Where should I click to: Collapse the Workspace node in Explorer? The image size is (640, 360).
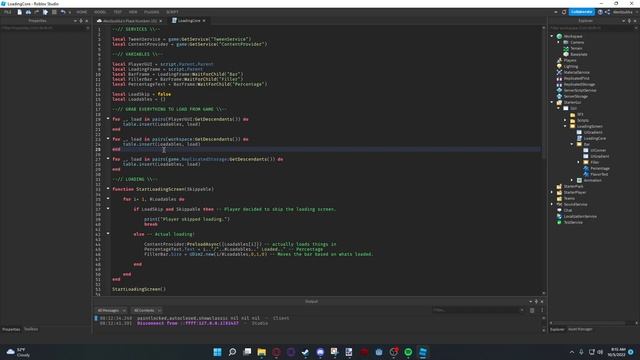[552, 36]
